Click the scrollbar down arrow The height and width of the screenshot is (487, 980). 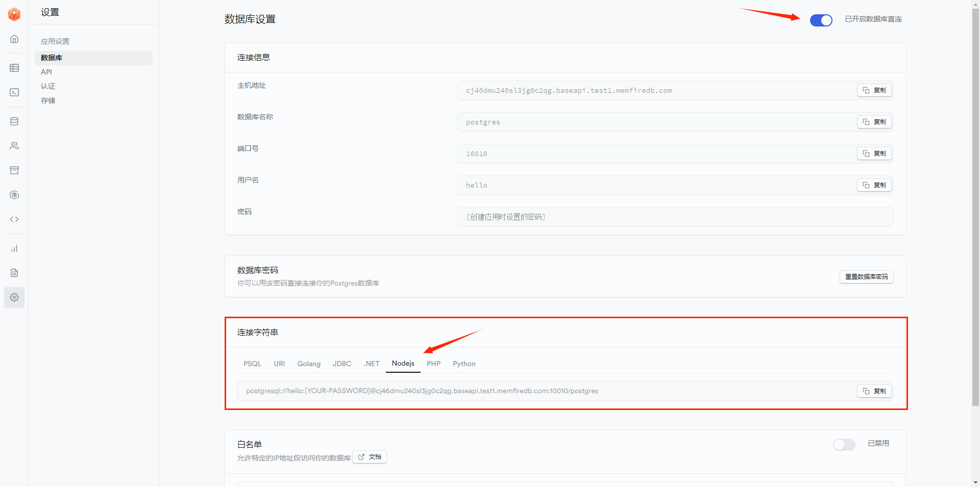pyautogui.click(x=975, y=482)
